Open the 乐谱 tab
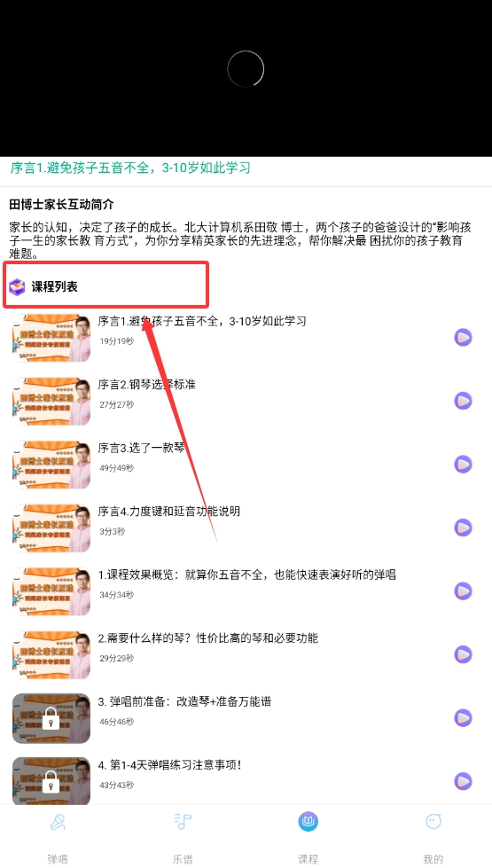The image size is (492, 868). [183, 837]
